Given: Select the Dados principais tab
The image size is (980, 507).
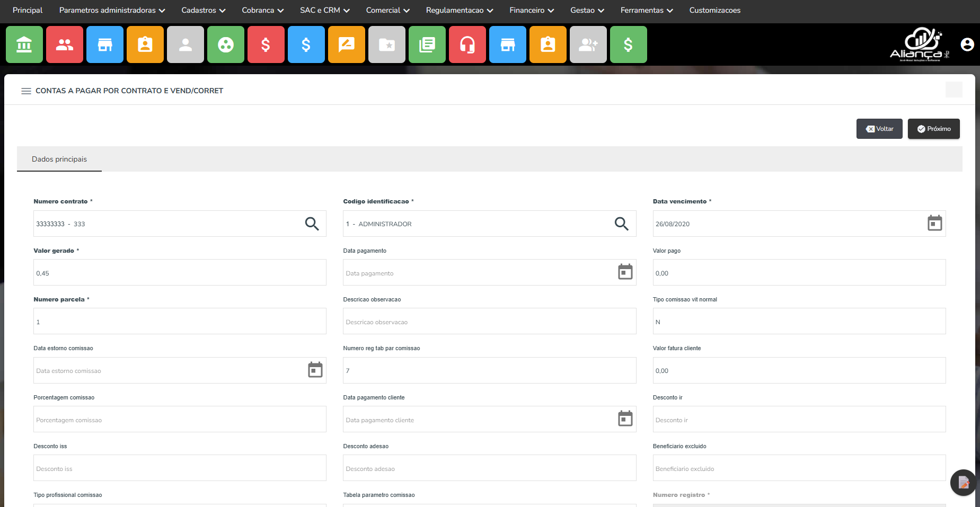Looking at the screenshot, I should click(59, 159).
